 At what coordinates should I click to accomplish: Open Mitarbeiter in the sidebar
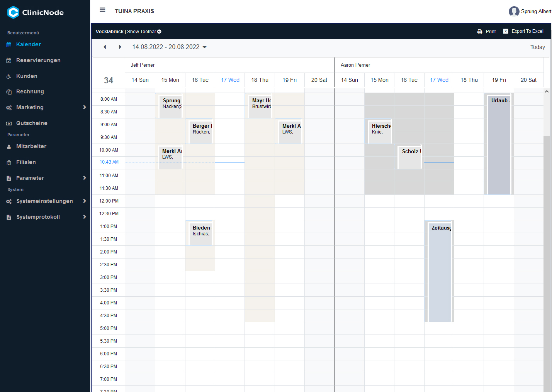coord(31,146)
